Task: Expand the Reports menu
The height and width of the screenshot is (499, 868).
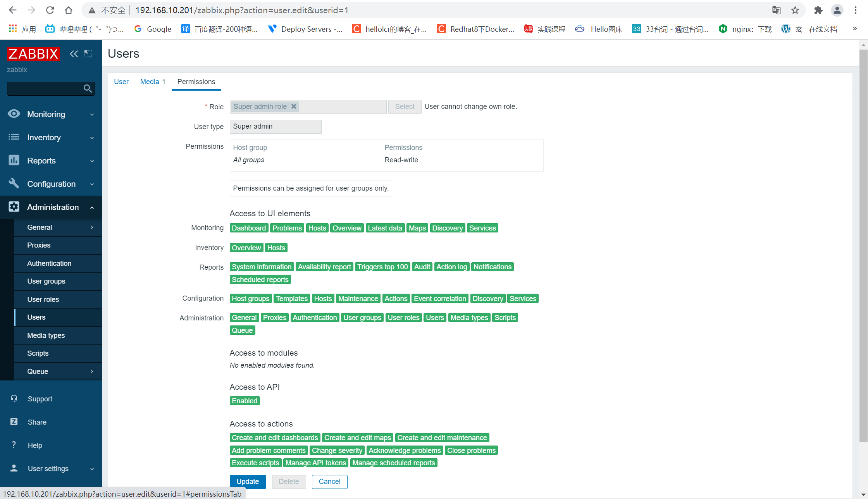Action: tap(92, 161)
